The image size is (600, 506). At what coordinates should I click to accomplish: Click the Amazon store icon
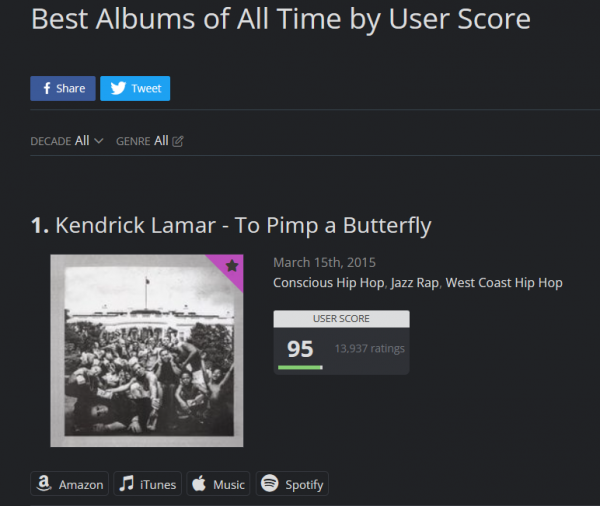pyautogui.click(x=44, y=484)
